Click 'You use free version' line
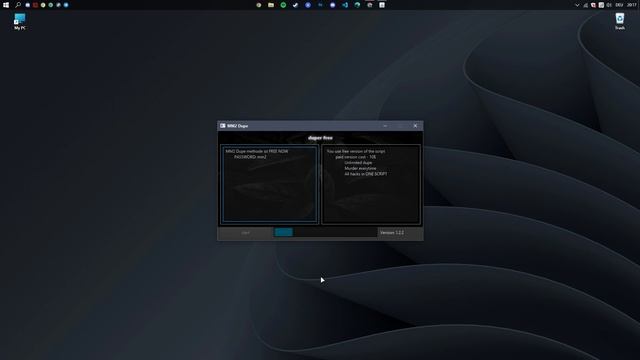The height and width of the screenshot is (360, 640). click(x=356, y=151)
